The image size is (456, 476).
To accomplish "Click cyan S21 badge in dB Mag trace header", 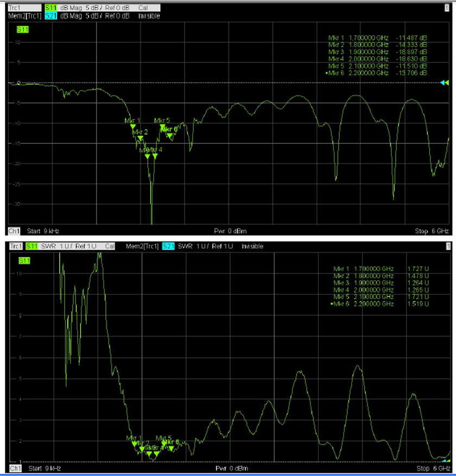I will [51, 16].
